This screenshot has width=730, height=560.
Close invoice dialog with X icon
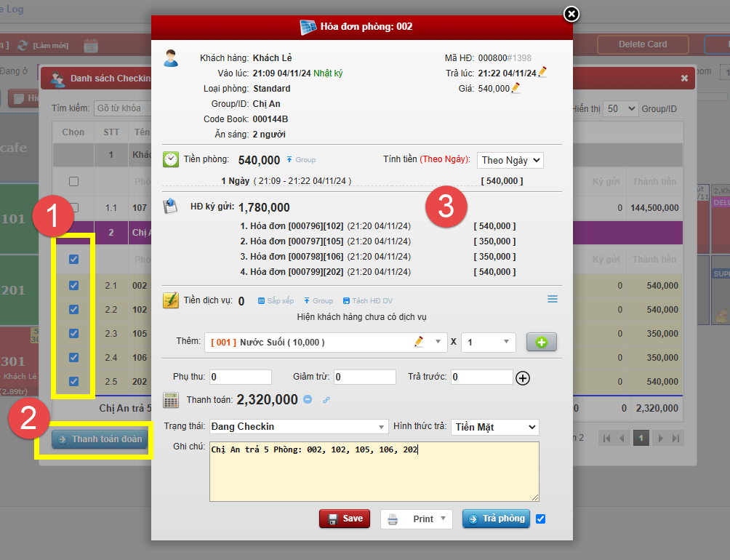(x=571, y=14)
